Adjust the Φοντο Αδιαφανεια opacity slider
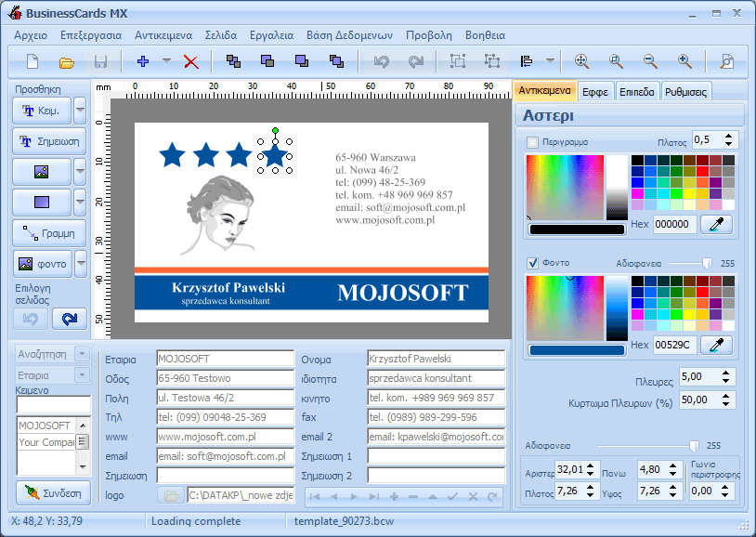 click(707, 264)
